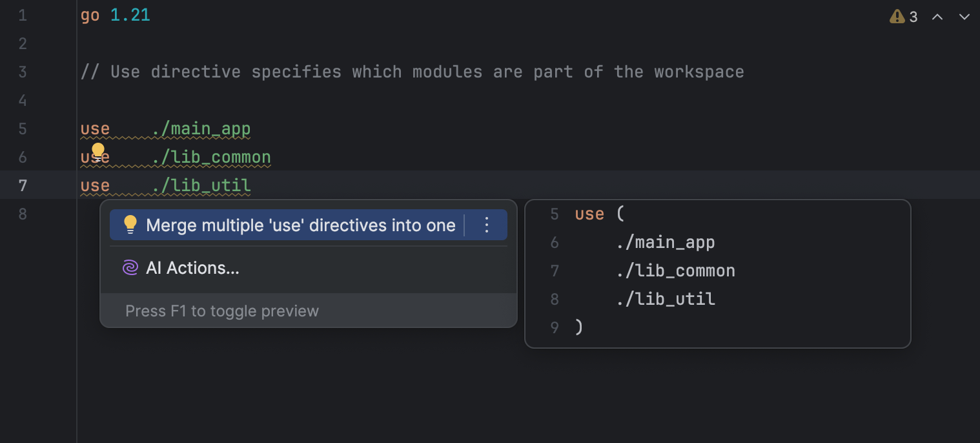980x443 pixels.
Task: Click the intention lightbulb in the editor gutter
Action: pyautogui.click(x=97, y=151)
